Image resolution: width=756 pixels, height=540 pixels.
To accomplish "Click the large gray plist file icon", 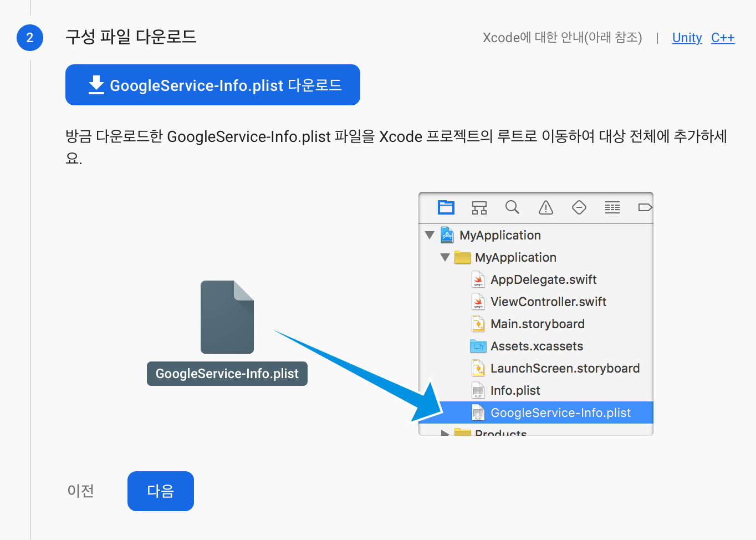I will point(227,317).
